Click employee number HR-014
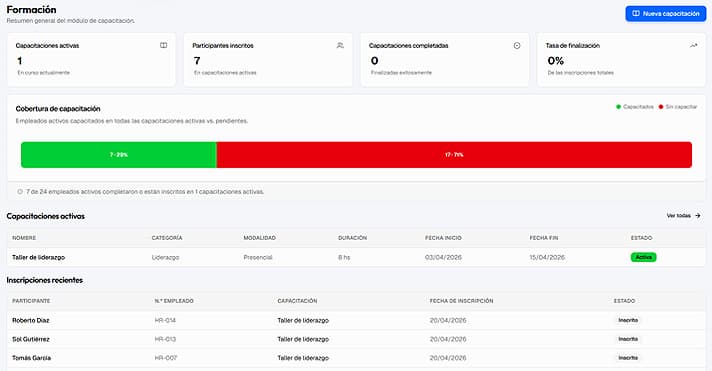Screen dimensions: 712x371 click(x=165, y=320)
